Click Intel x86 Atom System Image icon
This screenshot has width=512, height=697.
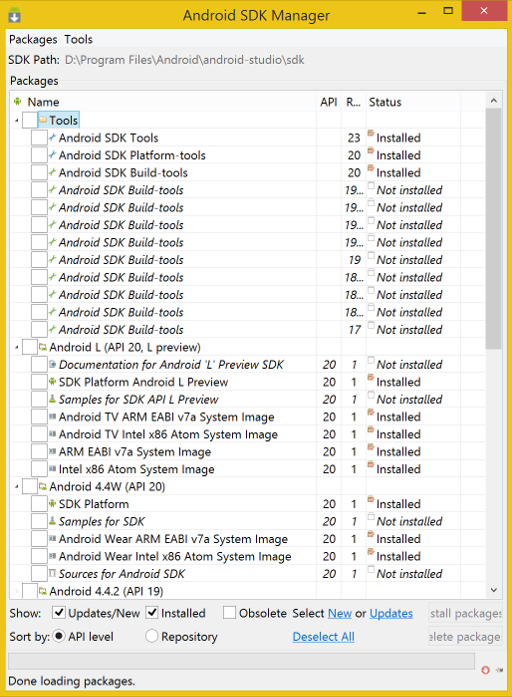pyautogui.click(x=52, y=469)
